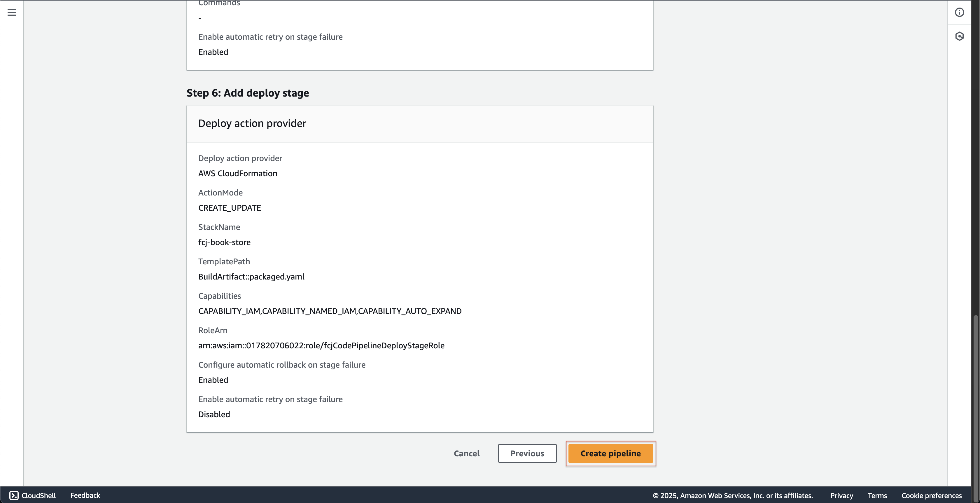Cancel the pipeline creation
This screenshot has width=980, height=503.
pyautogui.click(x=466, y=453)
